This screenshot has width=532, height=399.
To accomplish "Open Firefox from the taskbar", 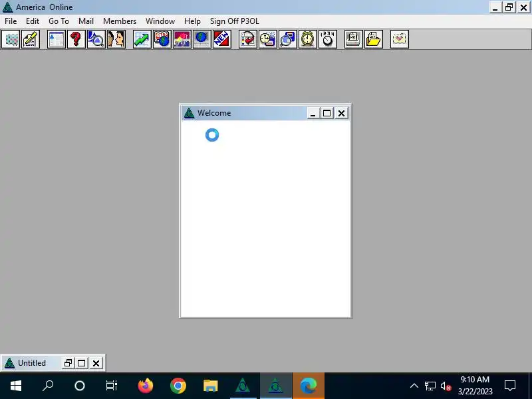I will click(x=146, y=386).
